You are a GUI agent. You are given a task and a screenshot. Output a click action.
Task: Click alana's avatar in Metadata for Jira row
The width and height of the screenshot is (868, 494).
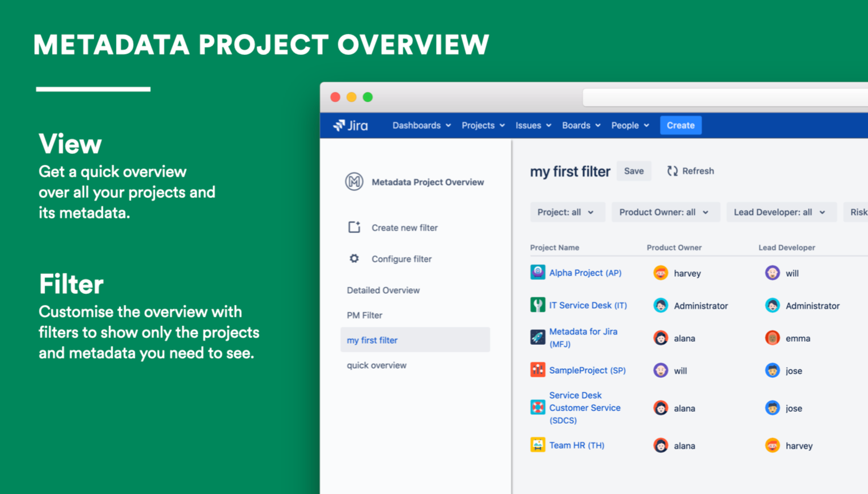[x=661, y=338]
